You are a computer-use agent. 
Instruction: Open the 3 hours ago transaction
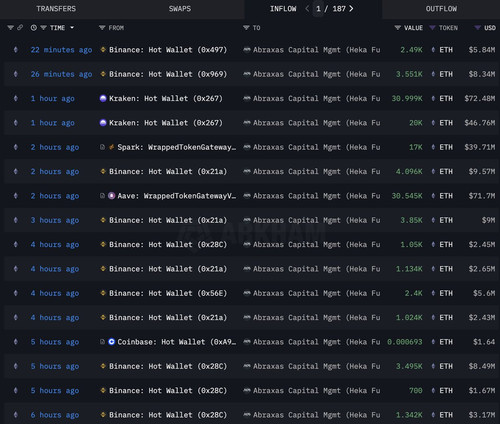55,220
